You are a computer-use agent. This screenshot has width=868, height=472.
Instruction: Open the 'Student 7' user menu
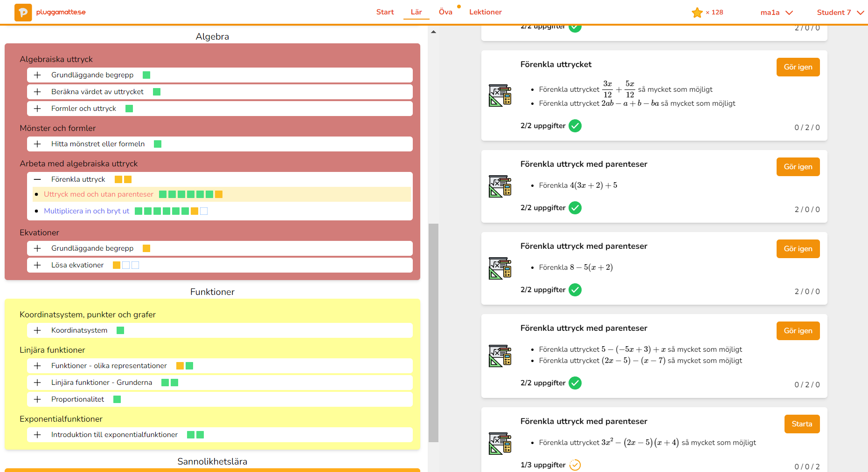point(840,13)
